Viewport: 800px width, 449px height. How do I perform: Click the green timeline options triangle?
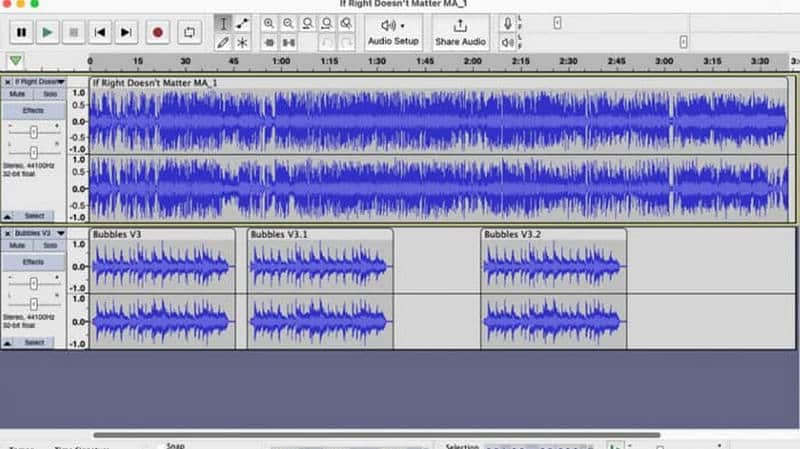pyautogui.click(x=16, y=61)
